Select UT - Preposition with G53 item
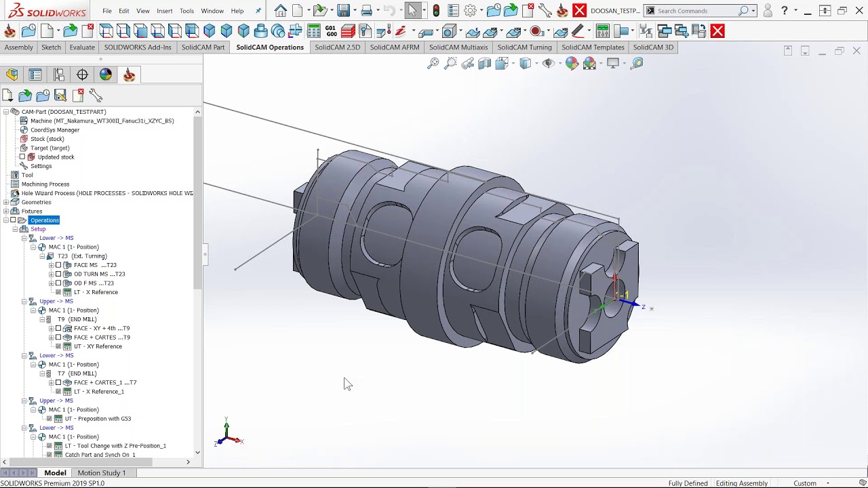 point(98,419)
